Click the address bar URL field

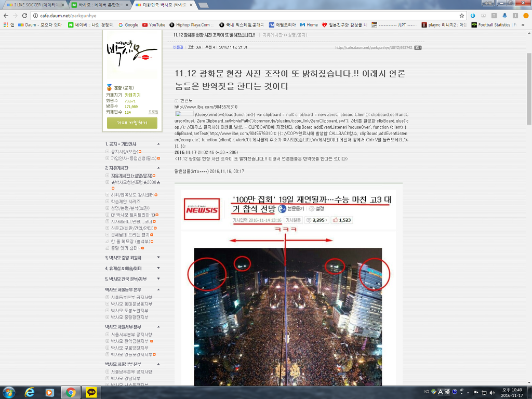pos(248,16)
